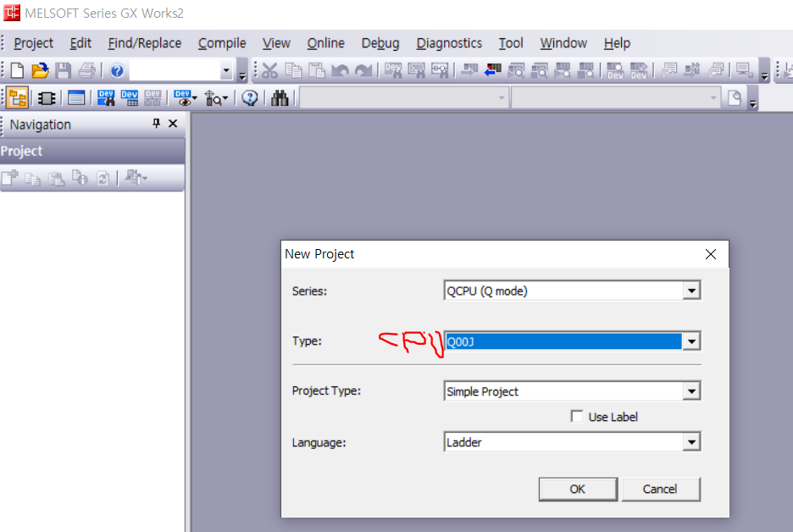Viewport: 793px width, 532px height.
Task: Click the Undo arrow icon
Action: (340, 70)
